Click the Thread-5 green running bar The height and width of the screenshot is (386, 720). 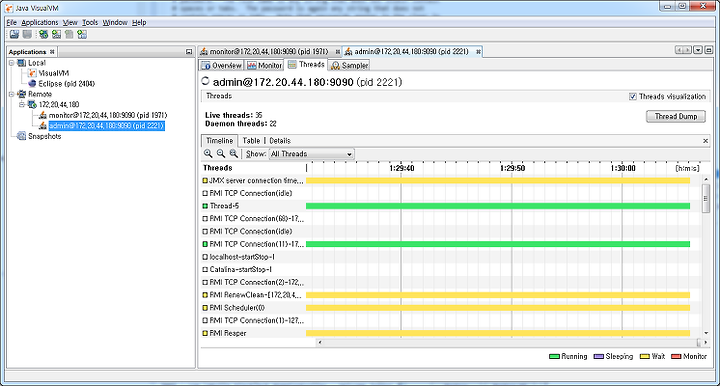click(x=498, y=206)
